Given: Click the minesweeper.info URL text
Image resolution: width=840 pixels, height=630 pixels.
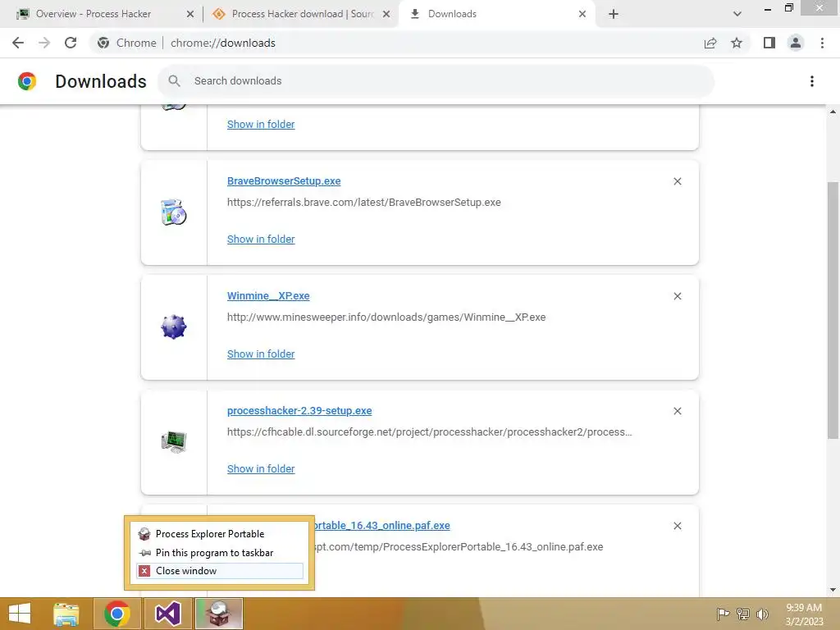Looking at the screenshot, I should point(386,317).
